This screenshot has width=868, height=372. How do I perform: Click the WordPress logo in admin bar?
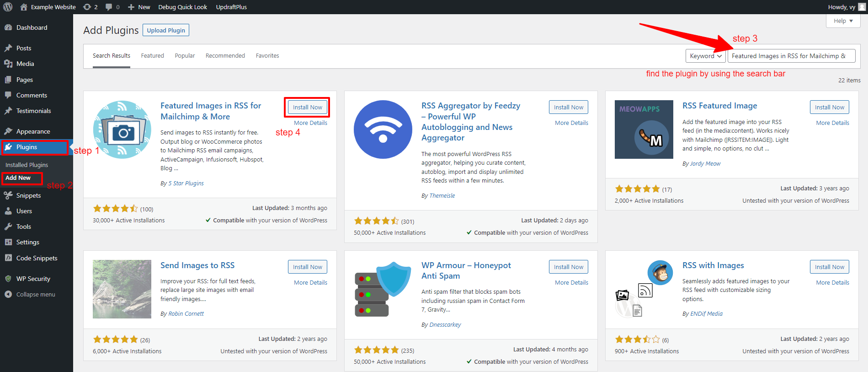8,7
